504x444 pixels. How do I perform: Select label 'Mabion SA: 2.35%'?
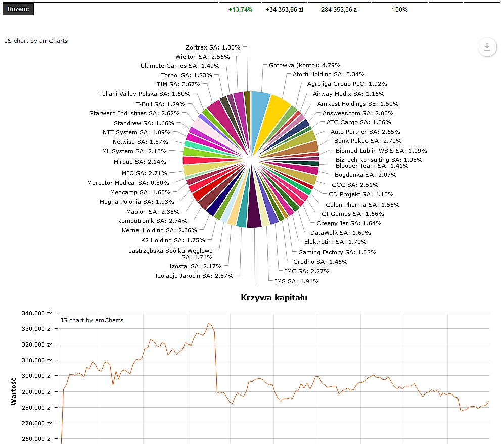pyautogui.click(x=153, y=212)
